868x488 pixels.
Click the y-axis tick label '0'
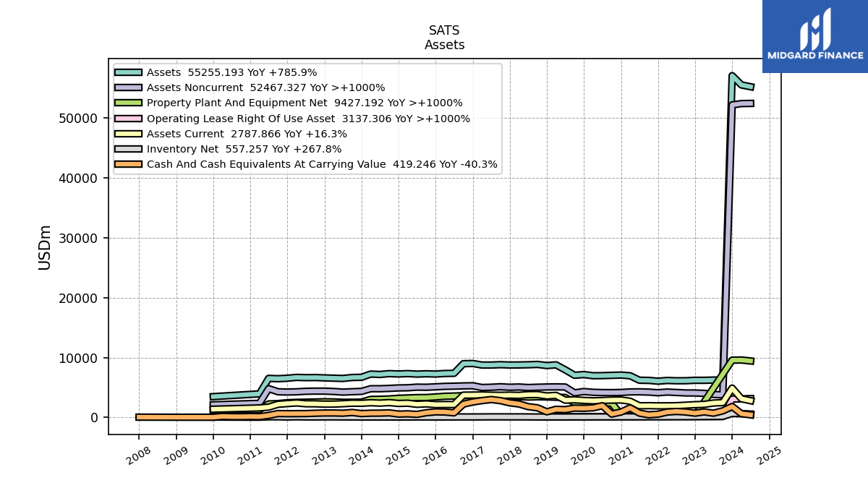[95, 419]
